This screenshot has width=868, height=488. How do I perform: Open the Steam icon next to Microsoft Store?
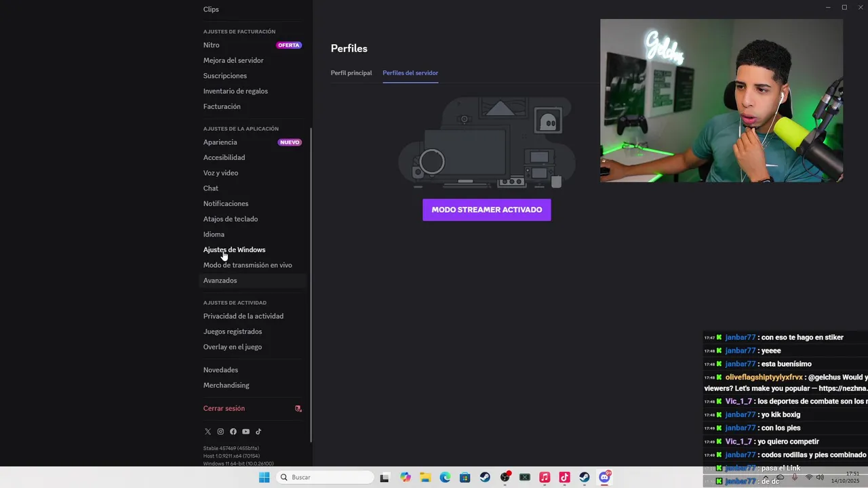pos(485,477)
